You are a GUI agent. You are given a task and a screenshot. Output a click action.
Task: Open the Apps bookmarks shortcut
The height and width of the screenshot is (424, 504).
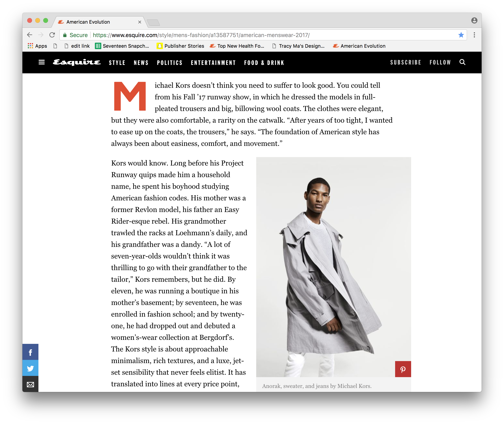tap(37, 46)
